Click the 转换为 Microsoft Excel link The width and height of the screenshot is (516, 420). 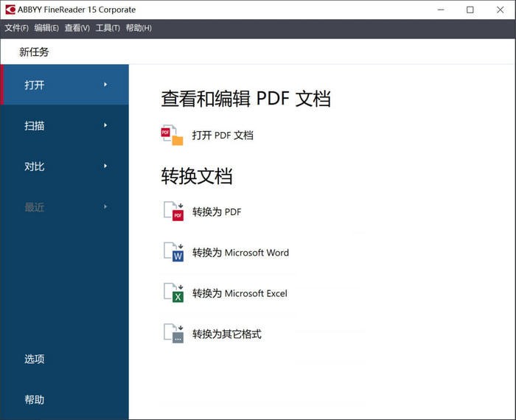240,293
